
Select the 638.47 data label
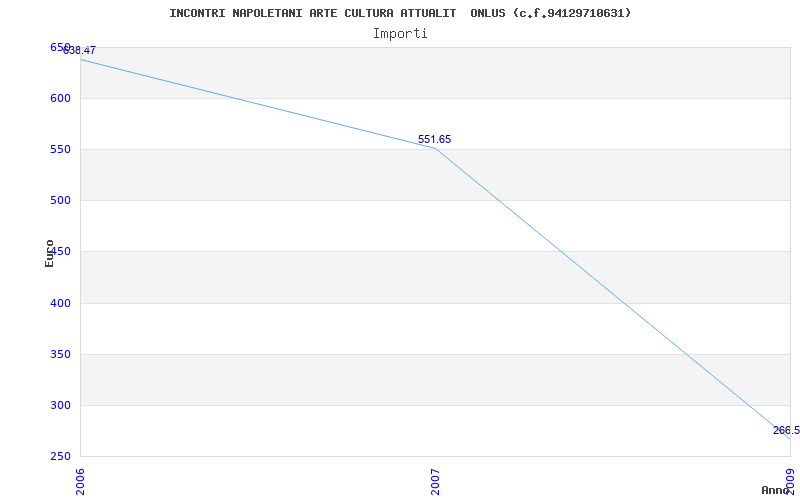79,51
